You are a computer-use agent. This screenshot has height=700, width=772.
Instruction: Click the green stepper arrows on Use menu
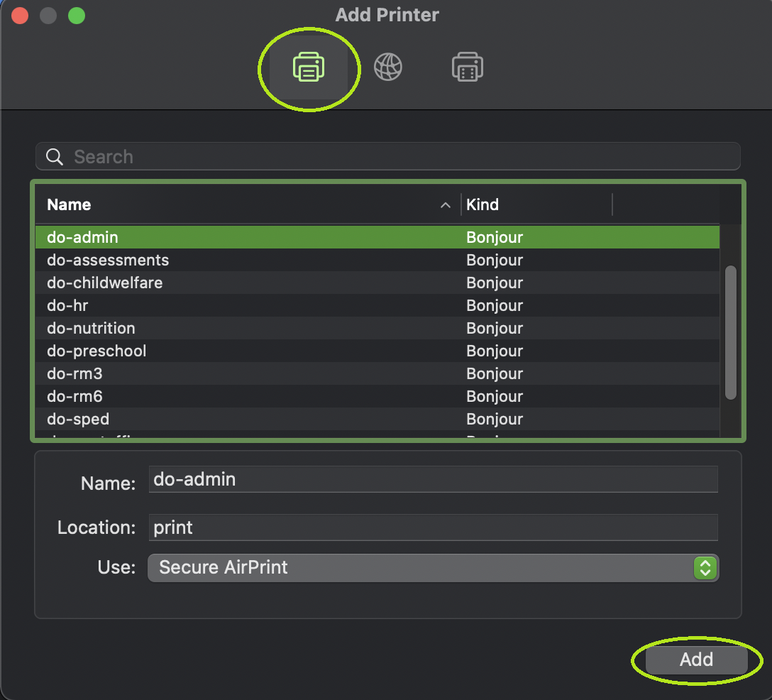point(705,567)
